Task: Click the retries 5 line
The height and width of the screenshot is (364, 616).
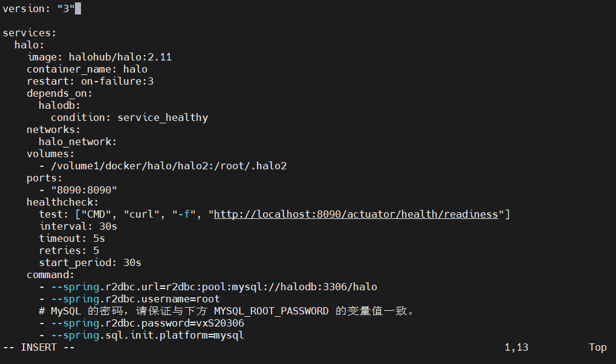Action: pyautogui.click(x=69, y=250)
